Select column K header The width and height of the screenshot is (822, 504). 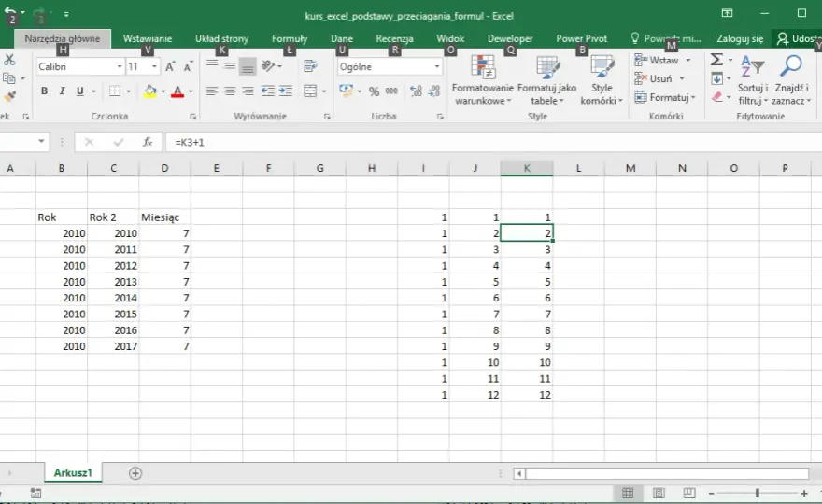(527, 168)
